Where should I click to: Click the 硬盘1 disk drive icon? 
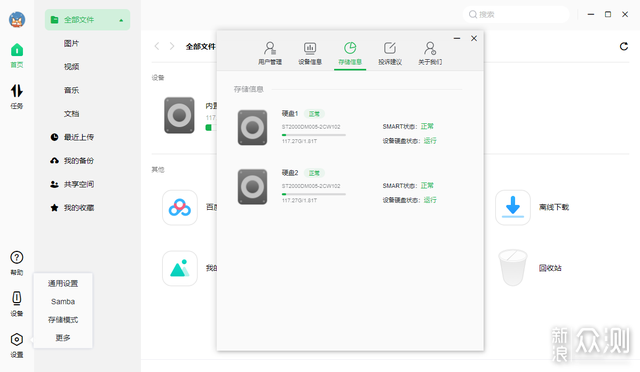252,127
